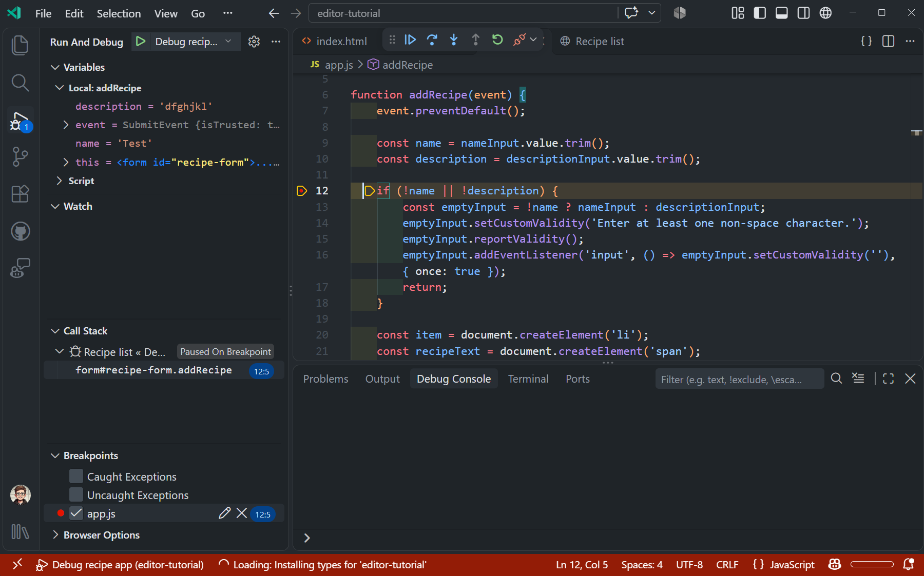Expand the this variable
Image resolution: width=924 pixels, height=576 pixels.
tap(66, 162)
